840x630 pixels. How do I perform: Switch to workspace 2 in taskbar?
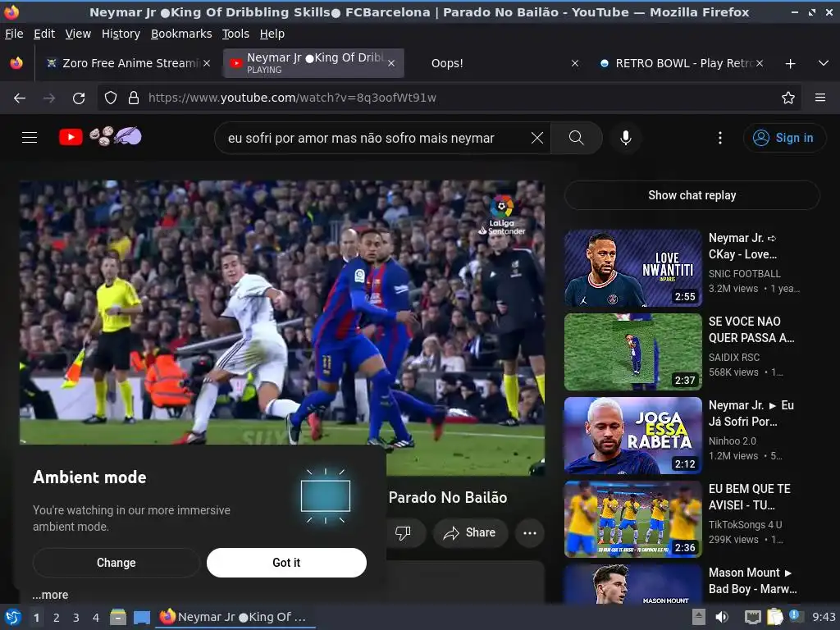pyautogui.click(x=57, y=618)
